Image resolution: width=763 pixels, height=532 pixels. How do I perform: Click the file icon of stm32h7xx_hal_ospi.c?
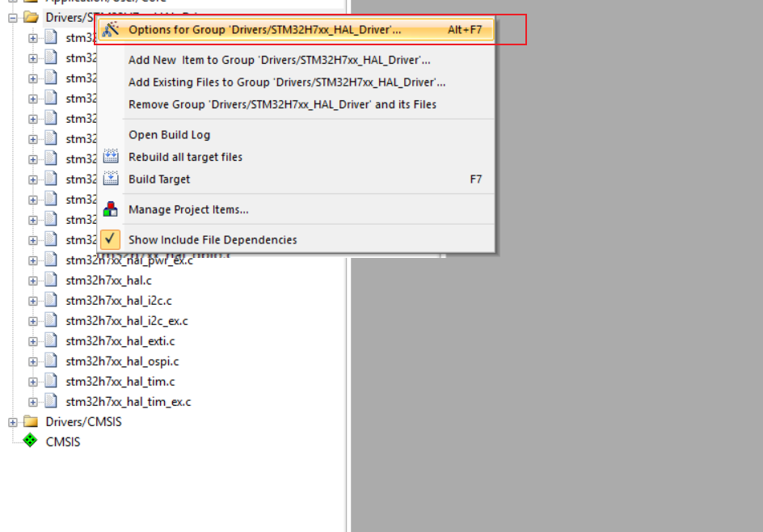pos(51,360)
